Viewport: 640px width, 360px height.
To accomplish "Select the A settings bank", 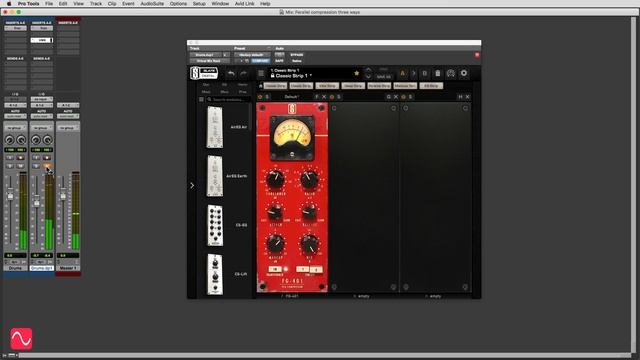I will [402, 73].
